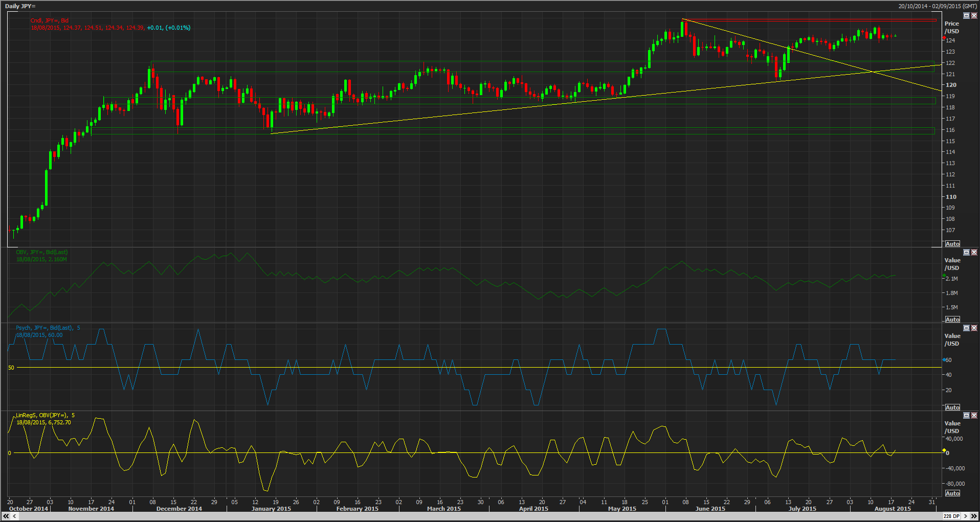Close the LinRegS indicator pane

pos(974,416)
